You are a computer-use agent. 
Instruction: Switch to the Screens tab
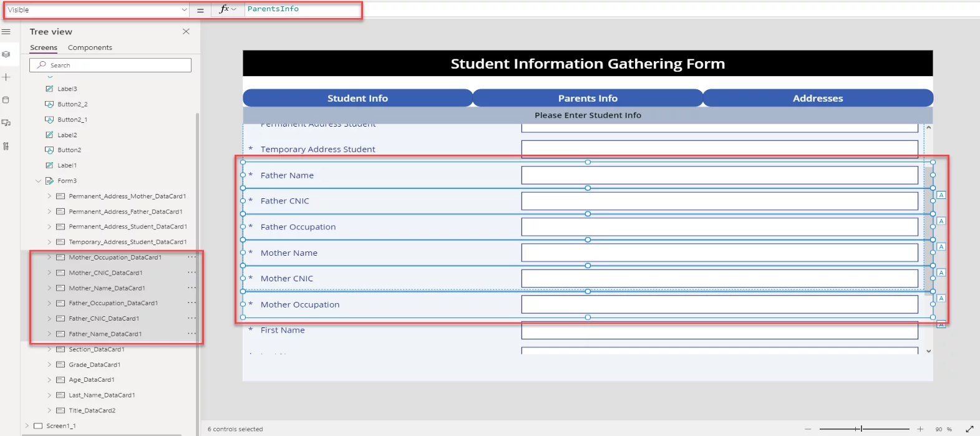tap(44, 47)
